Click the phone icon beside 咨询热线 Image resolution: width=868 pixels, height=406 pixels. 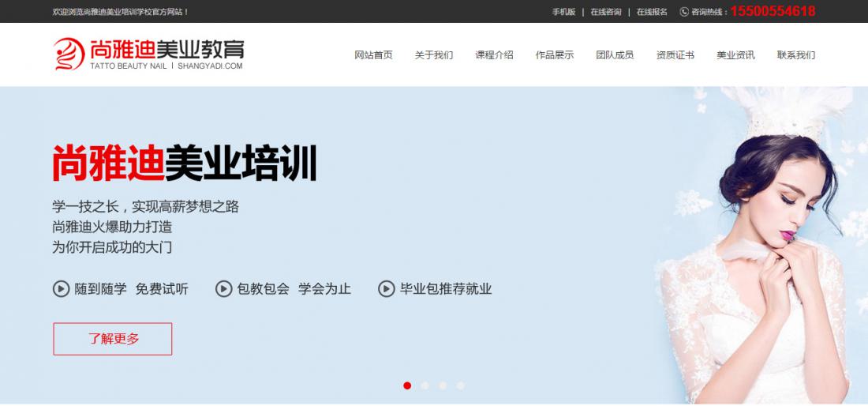pyautogui.click(x=684, y=12)
